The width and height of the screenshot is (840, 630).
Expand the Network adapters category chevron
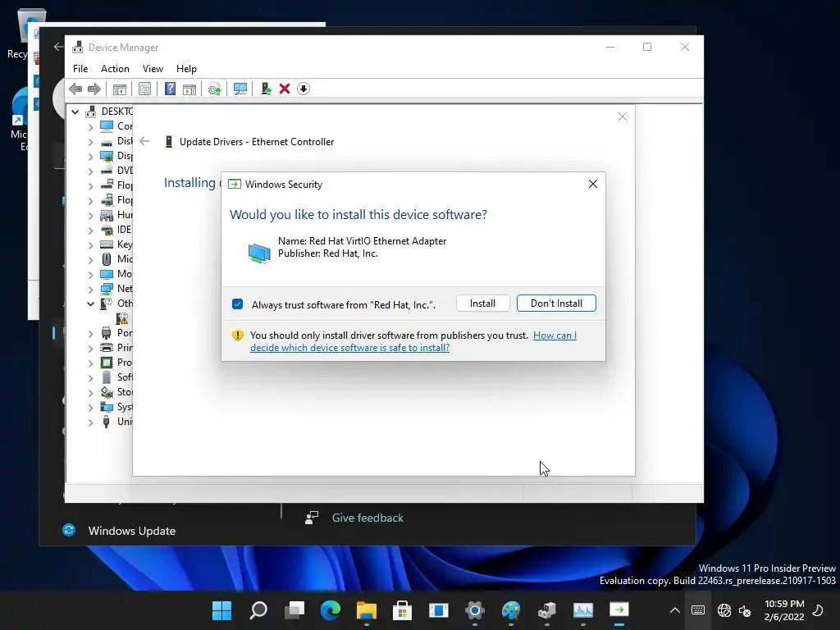tap(90, 290)
